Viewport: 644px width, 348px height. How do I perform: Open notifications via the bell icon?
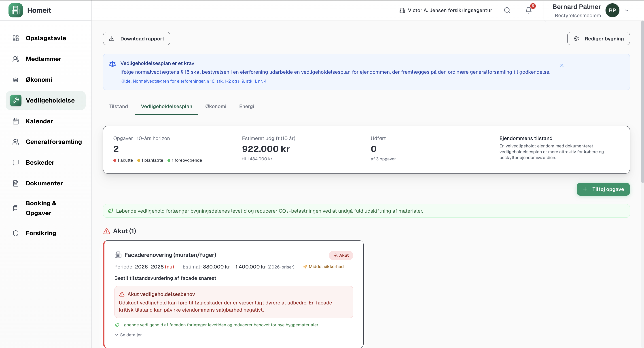coord(528,10)
